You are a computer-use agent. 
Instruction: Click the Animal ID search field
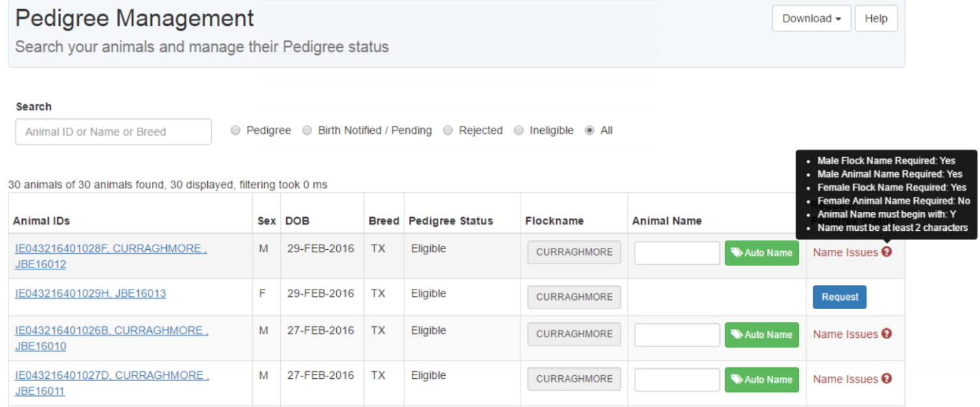click(113, 132)
